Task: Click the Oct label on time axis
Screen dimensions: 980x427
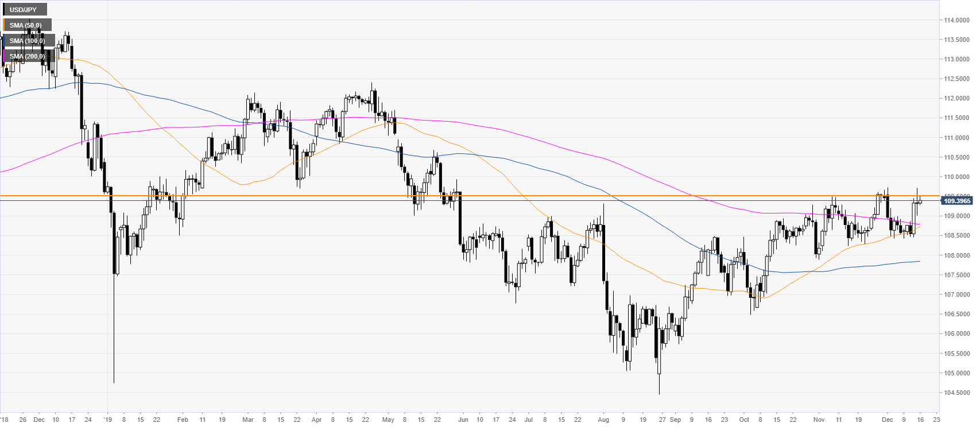Action: coord(744,420)
